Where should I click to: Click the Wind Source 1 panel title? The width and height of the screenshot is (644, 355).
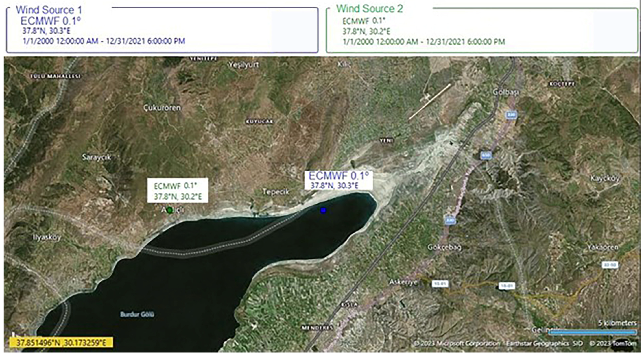point(49,10)
